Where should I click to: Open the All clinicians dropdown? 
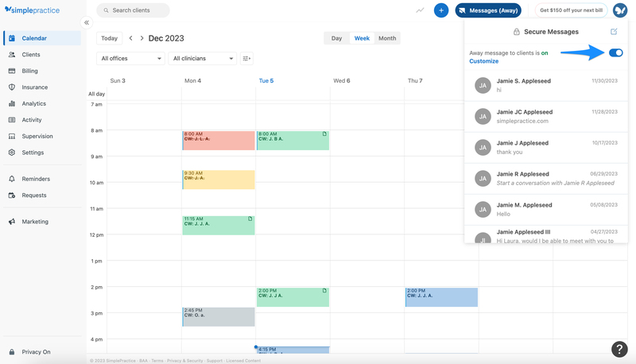[203, 58]
